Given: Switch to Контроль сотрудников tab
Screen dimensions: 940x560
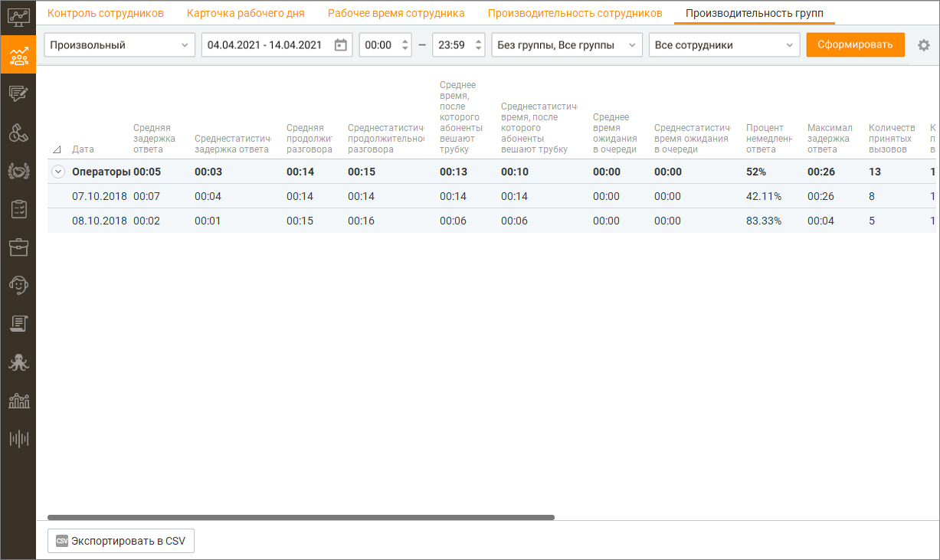Looking at the screenshot, I should click(x=106, y=13).
